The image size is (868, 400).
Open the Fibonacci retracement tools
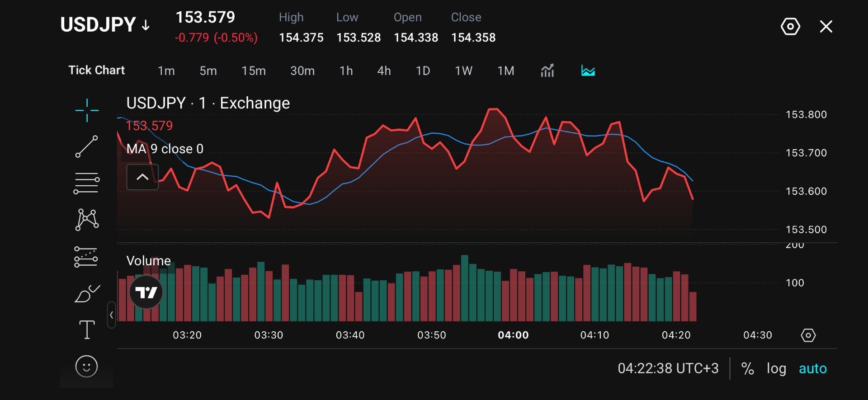[87, 183]
